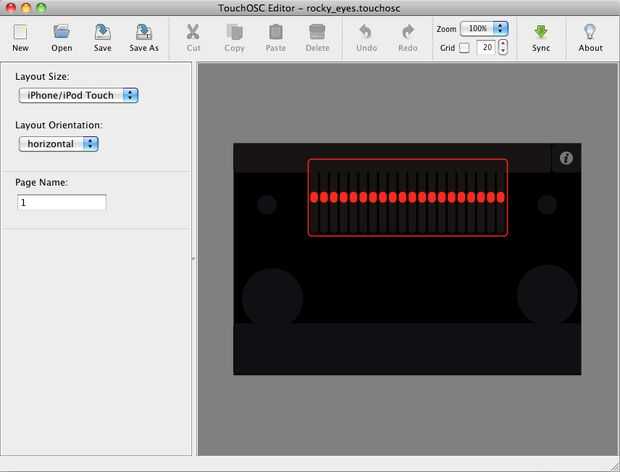
Task: Click the Cut scissors icon
Action: point(193,33)
